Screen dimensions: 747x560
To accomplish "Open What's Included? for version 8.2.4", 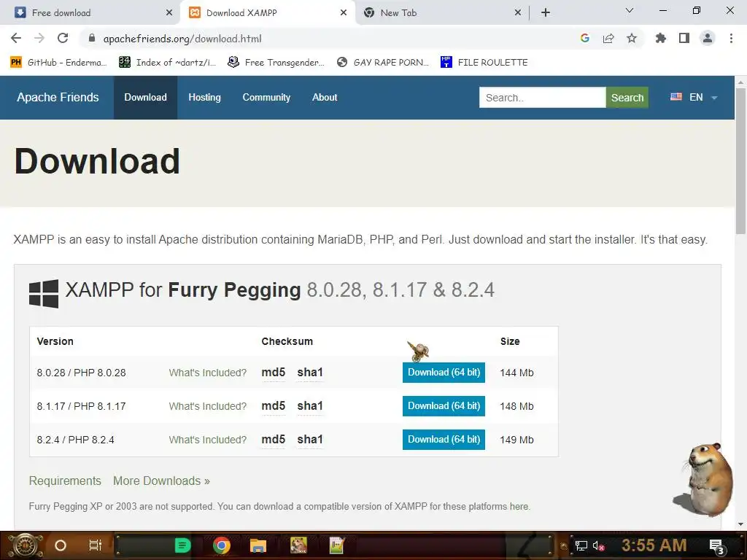I will (x=208, y=440).
